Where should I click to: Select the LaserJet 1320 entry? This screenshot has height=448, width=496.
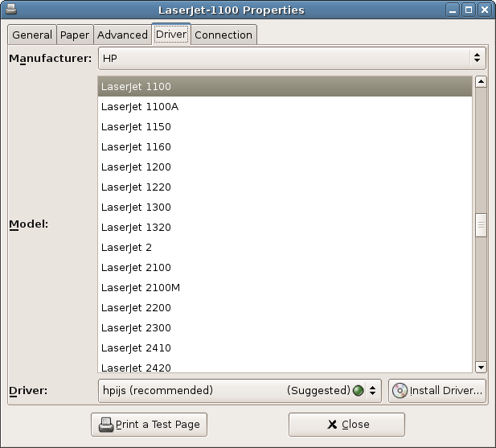click(285, 227)
